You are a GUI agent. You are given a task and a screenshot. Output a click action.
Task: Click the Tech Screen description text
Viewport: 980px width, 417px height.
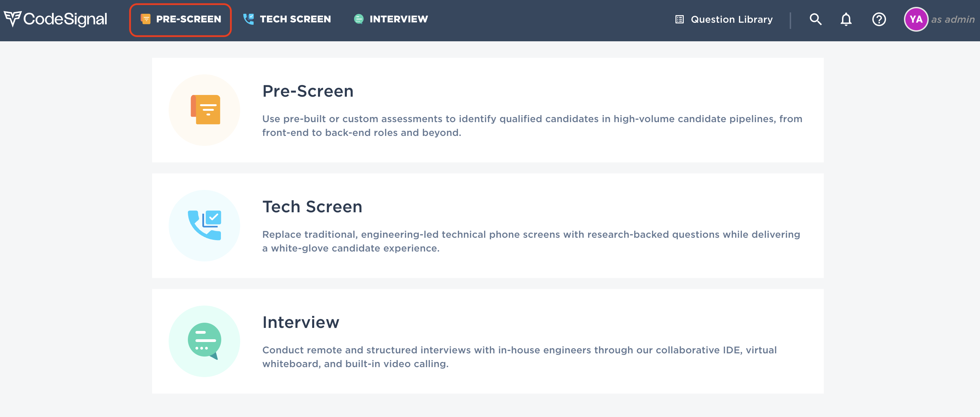531,241
